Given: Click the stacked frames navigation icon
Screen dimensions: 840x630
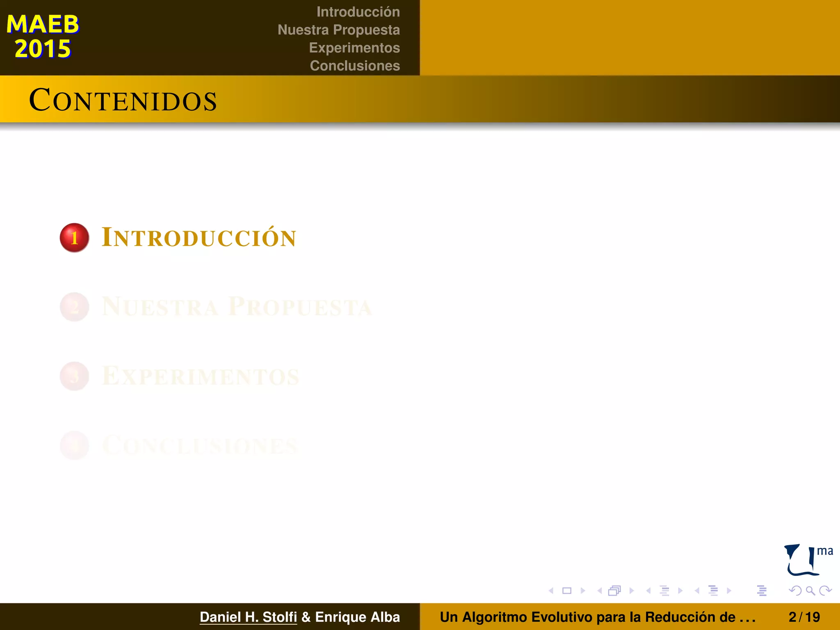Looking at the screenshot, I should click(x=614, y=591).
